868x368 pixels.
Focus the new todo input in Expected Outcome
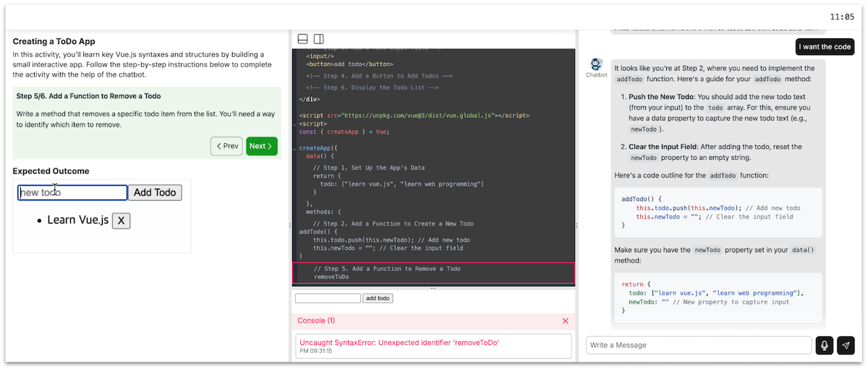coord(72,192)
